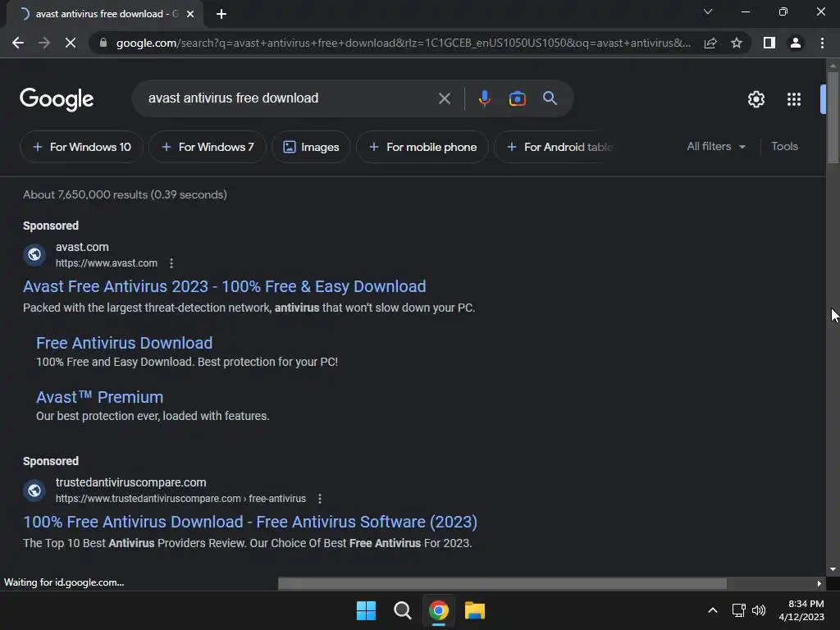This screenshot has height=630, width=840.
Task: Click the vertical scrollbar thumb
Action: coord(833,116)
